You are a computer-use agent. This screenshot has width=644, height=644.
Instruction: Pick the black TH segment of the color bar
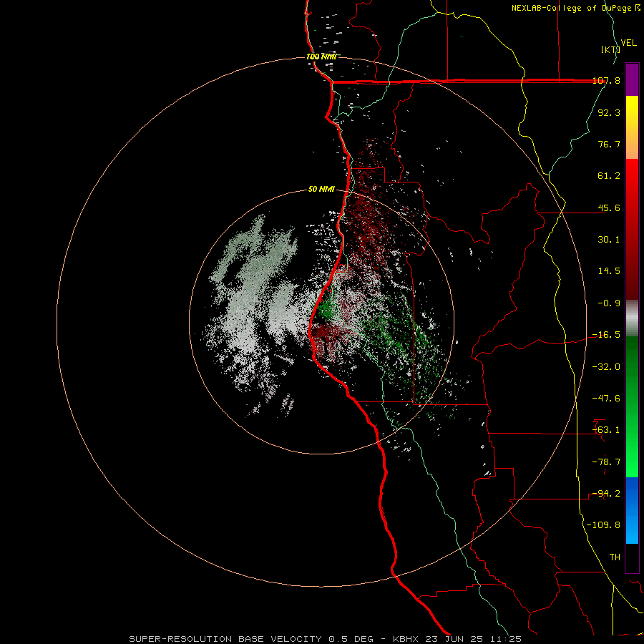632,557
